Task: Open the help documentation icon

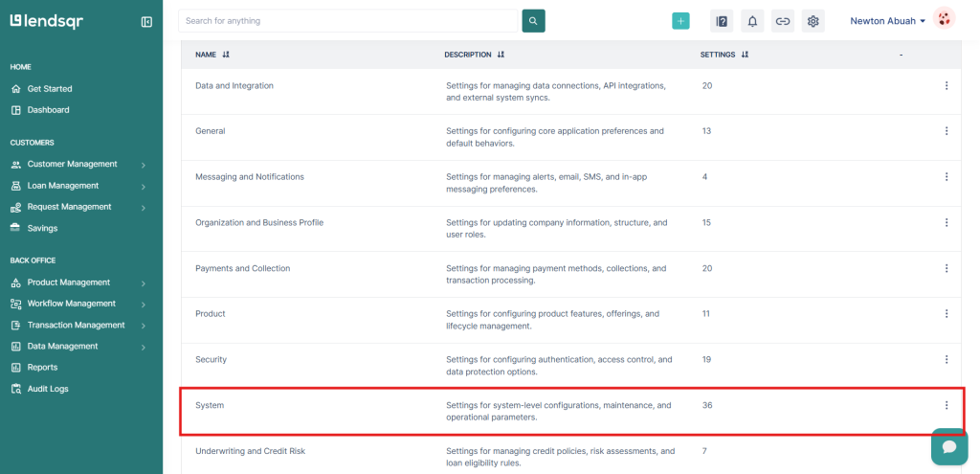Action: pos(722,21)
